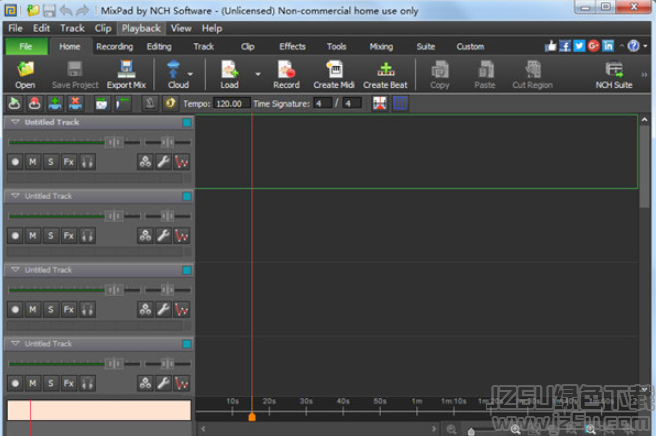The height and width of the screenshot is (436, 656).
Task: Click the thumbs-up like icon
Action: [x=551, y=46]
